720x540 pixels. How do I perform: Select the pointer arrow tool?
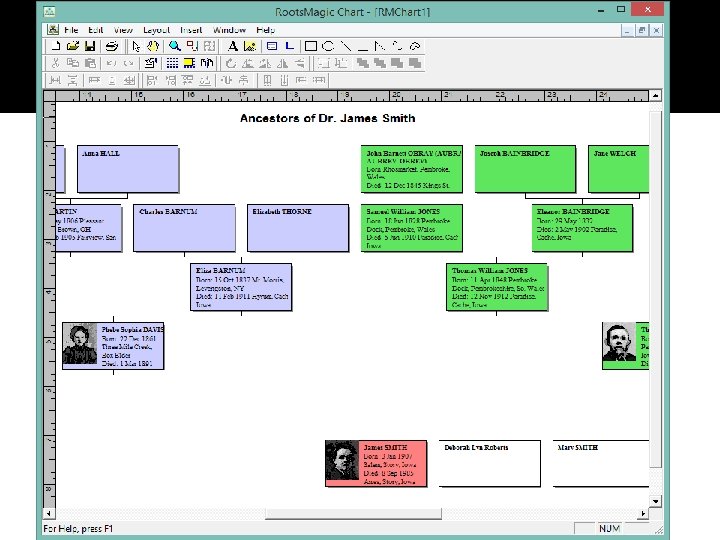click(x=136, y=46)
